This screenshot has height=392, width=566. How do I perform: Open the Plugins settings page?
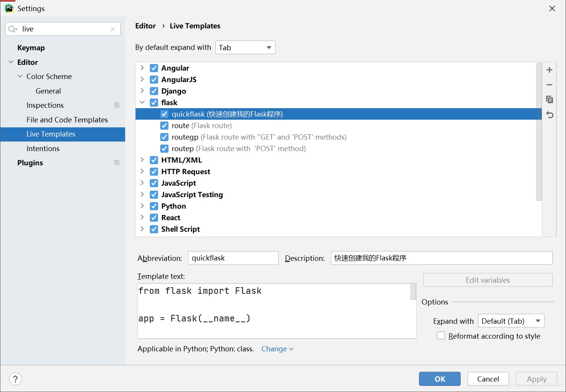30,163
